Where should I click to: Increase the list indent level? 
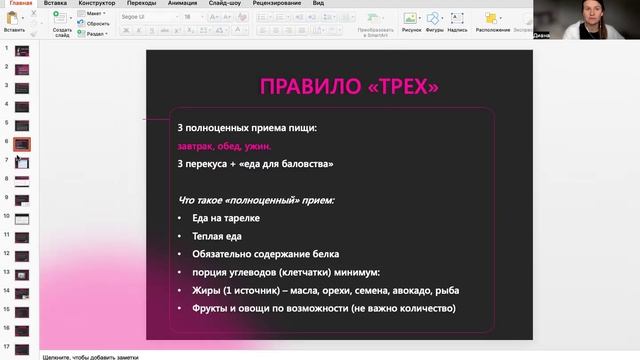tap(312, 17)
